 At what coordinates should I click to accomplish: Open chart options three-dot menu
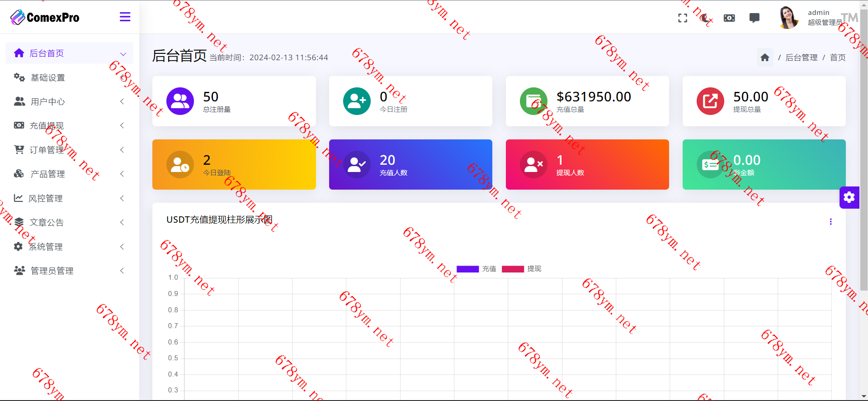tap(830, 221)
